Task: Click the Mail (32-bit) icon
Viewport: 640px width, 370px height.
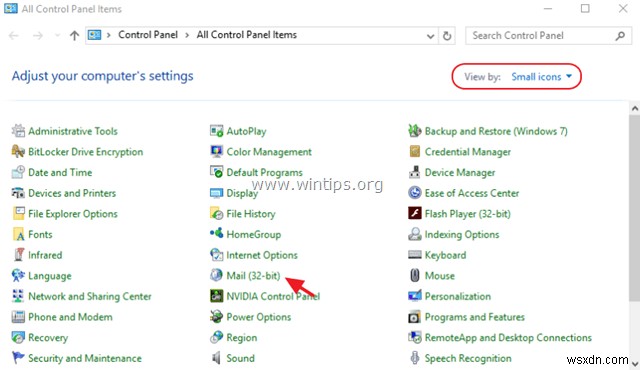Action: pyautogui.click(x=216, y=275)
